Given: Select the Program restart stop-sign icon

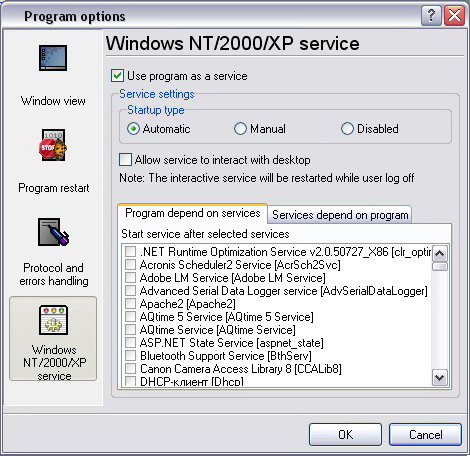Looking at the screenshot, I should point(53,145).
